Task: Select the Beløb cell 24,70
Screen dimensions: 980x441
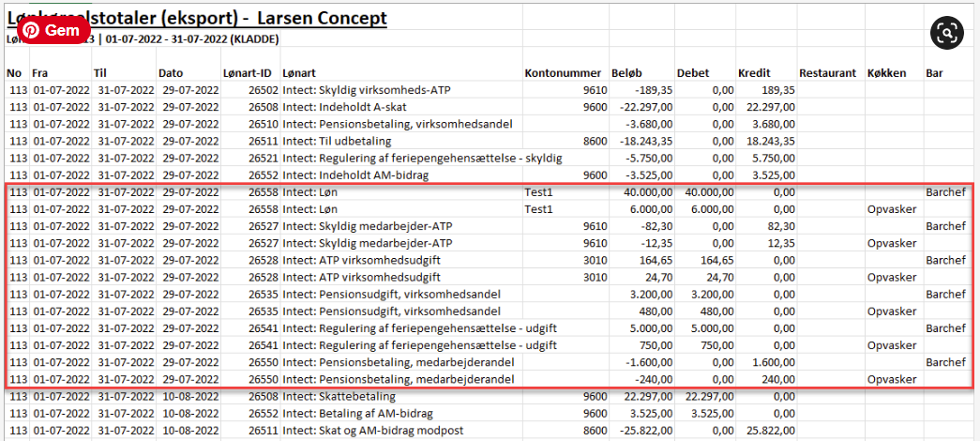Action: [658, 277]
